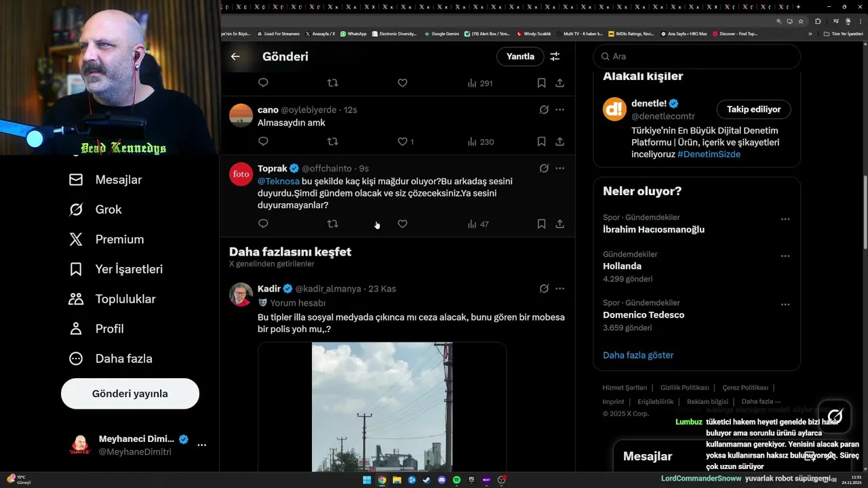Image resolution: width=868 pixels, height=488 pixels.
Task: Retweet cano's tweet
Action: pyautogui.click(x=332, y=142)
